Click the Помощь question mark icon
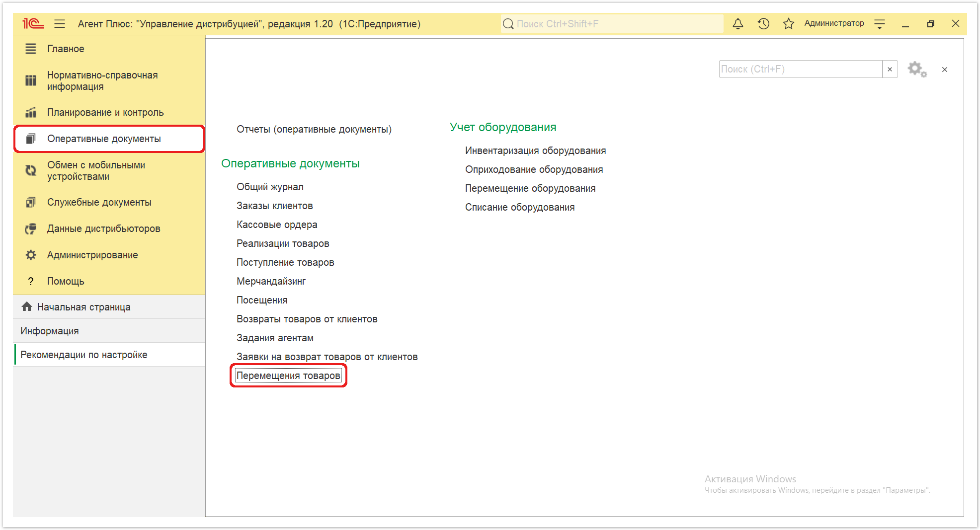The height and width of the screenshot is (530, 980). (31, 281)
